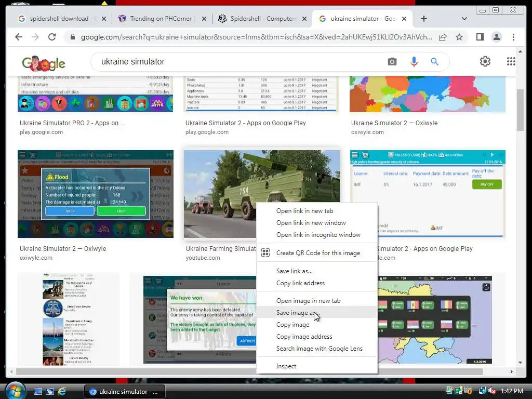Click the National Police infographic thumbnail
The image size is (532, 399).
click(69, 319)
